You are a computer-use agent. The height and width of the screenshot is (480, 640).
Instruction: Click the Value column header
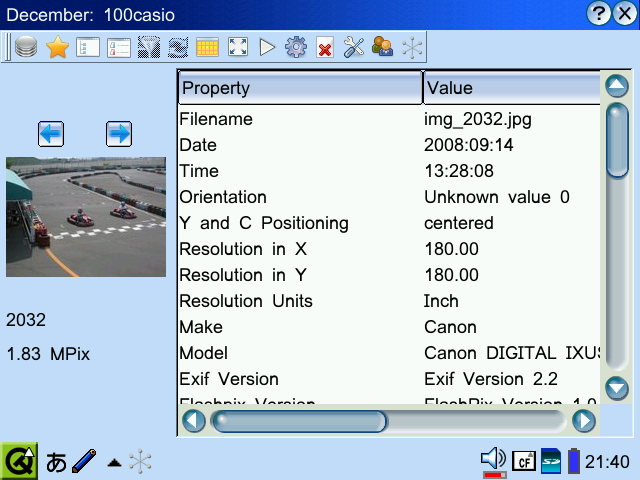click(511, 88)
